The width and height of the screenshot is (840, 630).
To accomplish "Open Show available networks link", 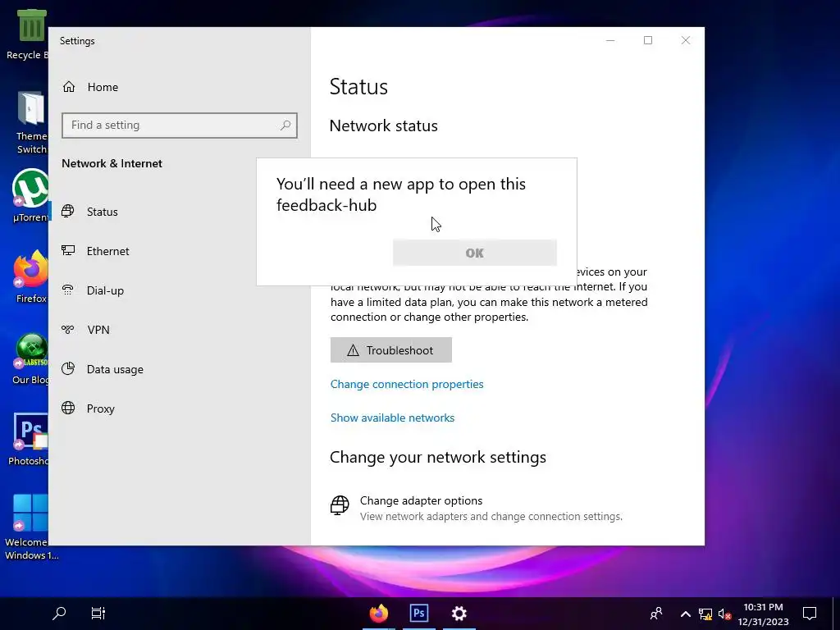I will click(x=392, y=418).
